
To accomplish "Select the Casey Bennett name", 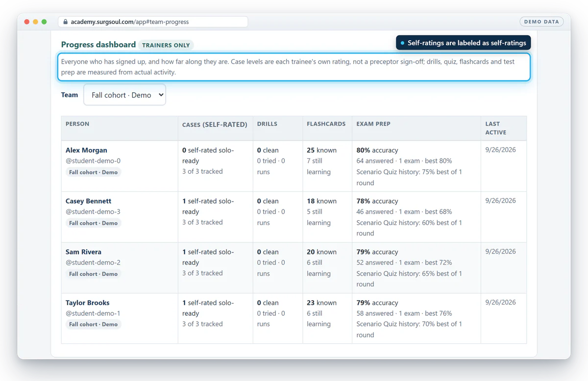I will (x=88, y=201).
